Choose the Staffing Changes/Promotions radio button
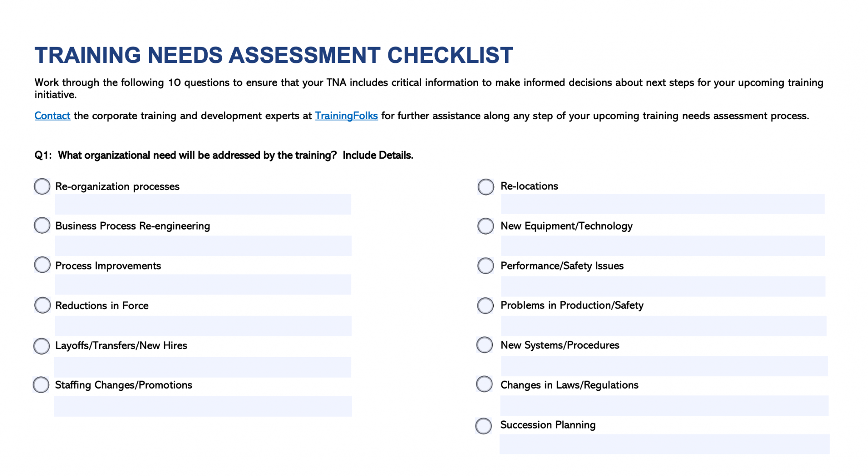868x476 pixels. click(41, 385)
